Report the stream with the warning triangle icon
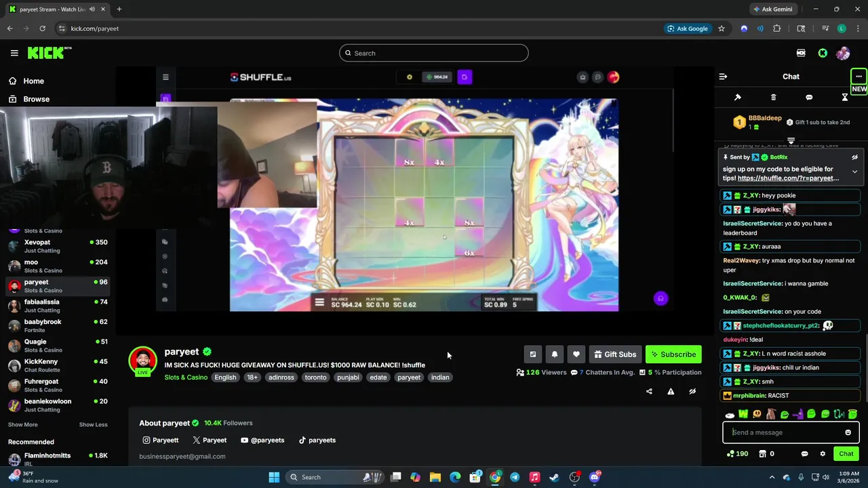Viewport: 868px width, 488px height. coord(671,391)
